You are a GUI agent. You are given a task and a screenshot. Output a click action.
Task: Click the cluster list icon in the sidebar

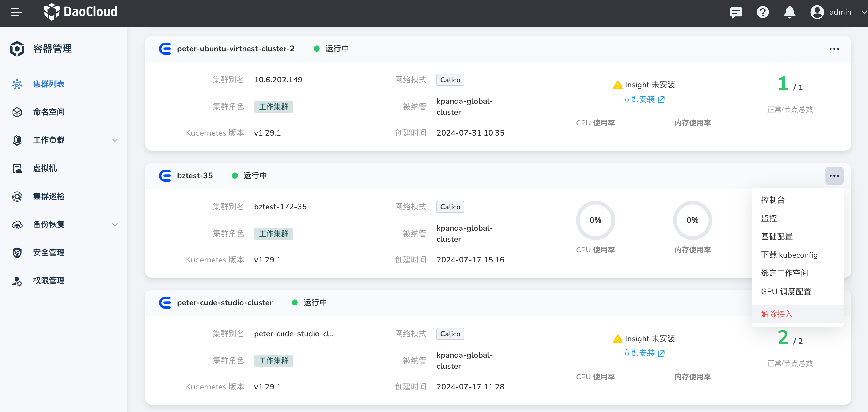point(17,84)
